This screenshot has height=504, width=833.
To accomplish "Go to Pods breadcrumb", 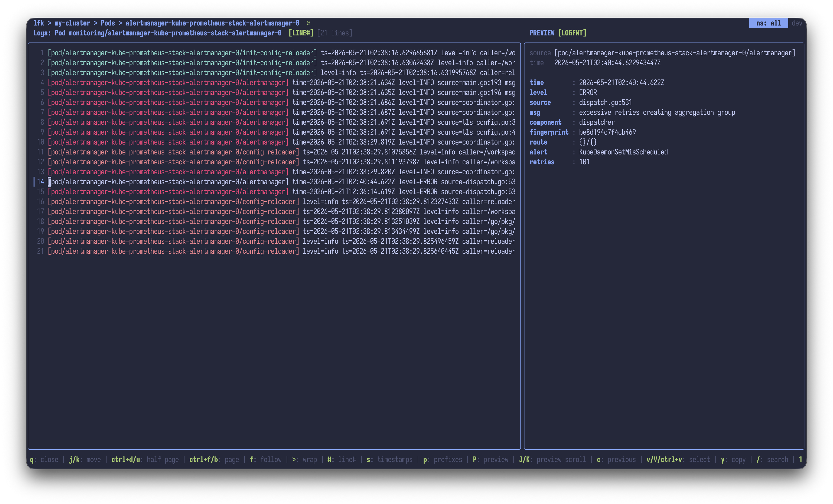I will [108, 23].
